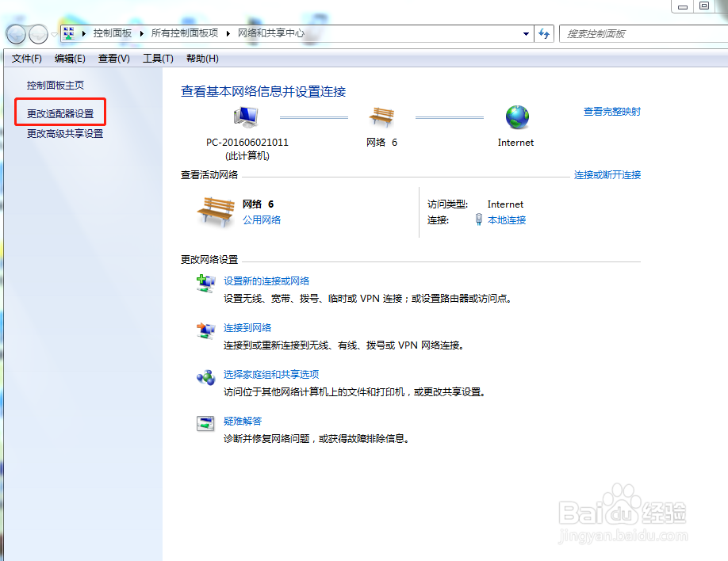Viewport: 728px width, 561px height.
Task: Click the Internet globe icon
Action: point(516,117)
